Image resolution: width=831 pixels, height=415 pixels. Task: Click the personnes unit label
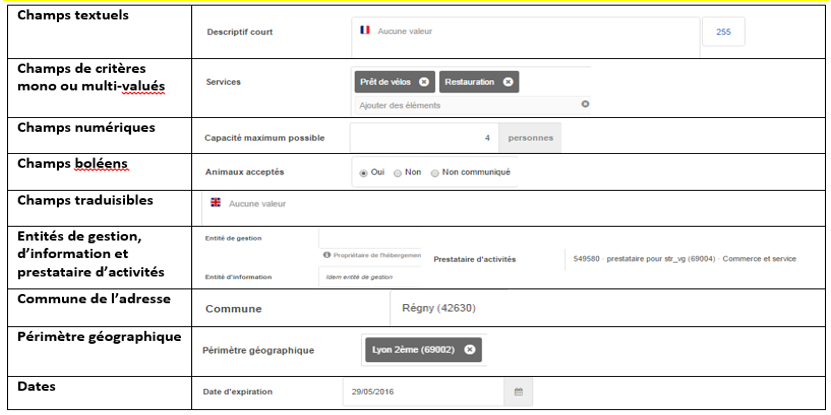(531, 138)
